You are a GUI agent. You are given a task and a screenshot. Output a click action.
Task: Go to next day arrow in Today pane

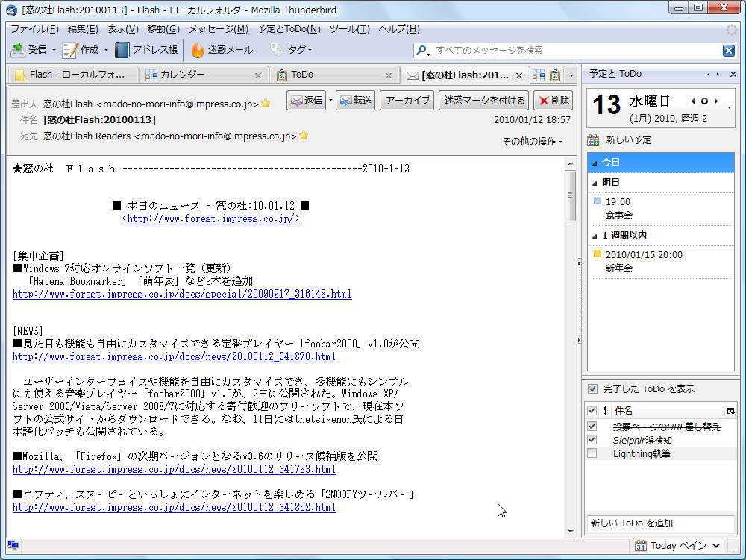pos(715,101)
